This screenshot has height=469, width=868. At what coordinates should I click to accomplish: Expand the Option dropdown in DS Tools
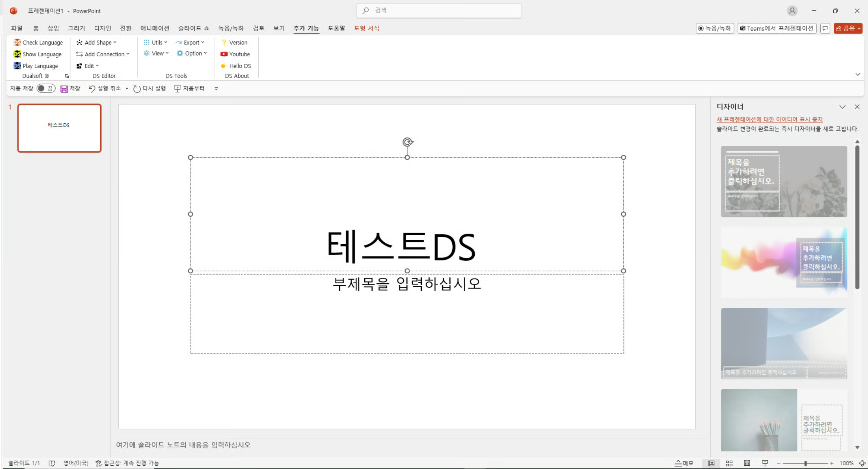pos(192,53)
